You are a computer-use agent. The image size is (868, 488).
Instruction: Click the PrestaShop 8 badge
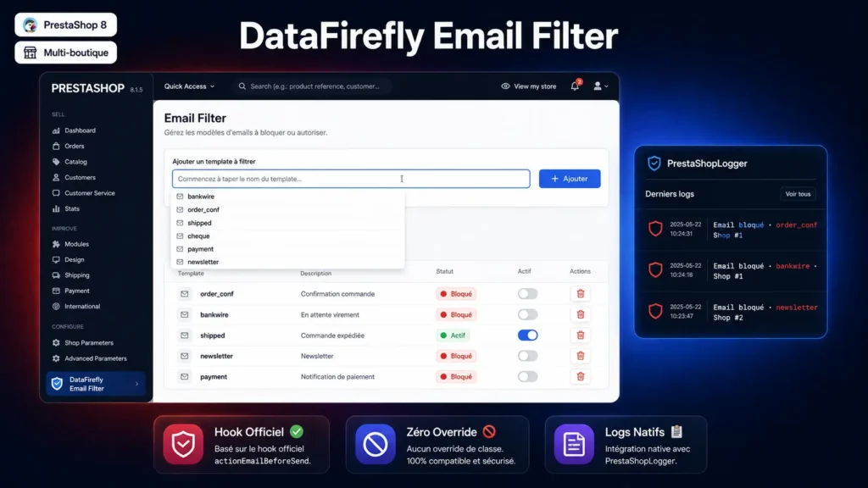(66, 25)
